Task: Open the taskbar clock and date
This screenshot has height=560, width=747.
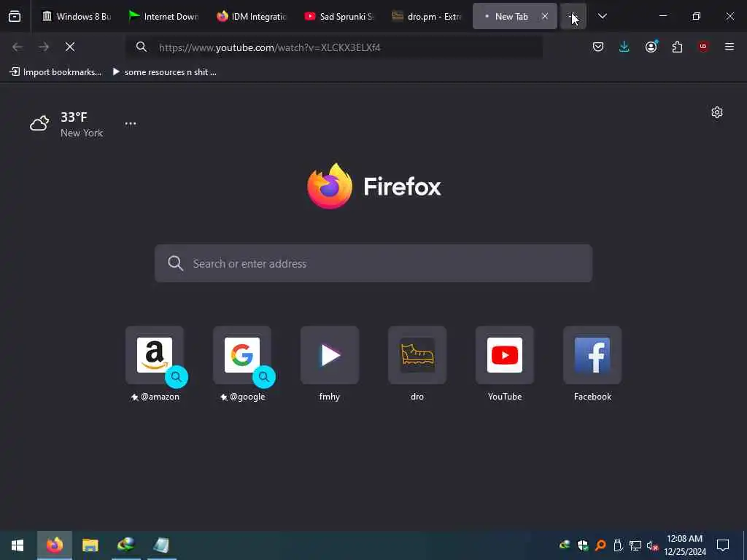Action: click(685, 545)
